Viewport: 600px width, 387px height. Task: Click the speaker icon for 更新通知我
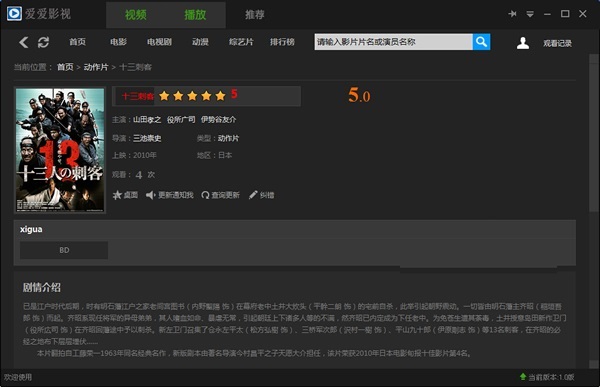150,195
